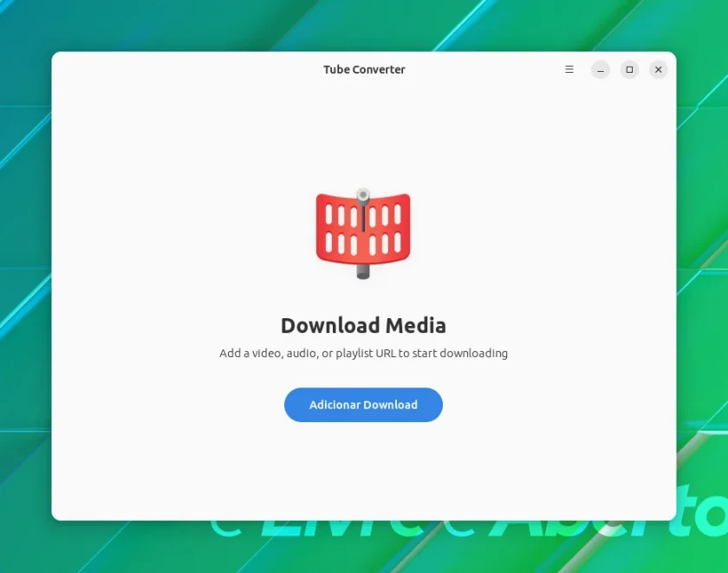The height and width of the screenshot is (573, 728).
Task: Click the playlist URL instruction subtitle
Action: [x=363, y=354]
